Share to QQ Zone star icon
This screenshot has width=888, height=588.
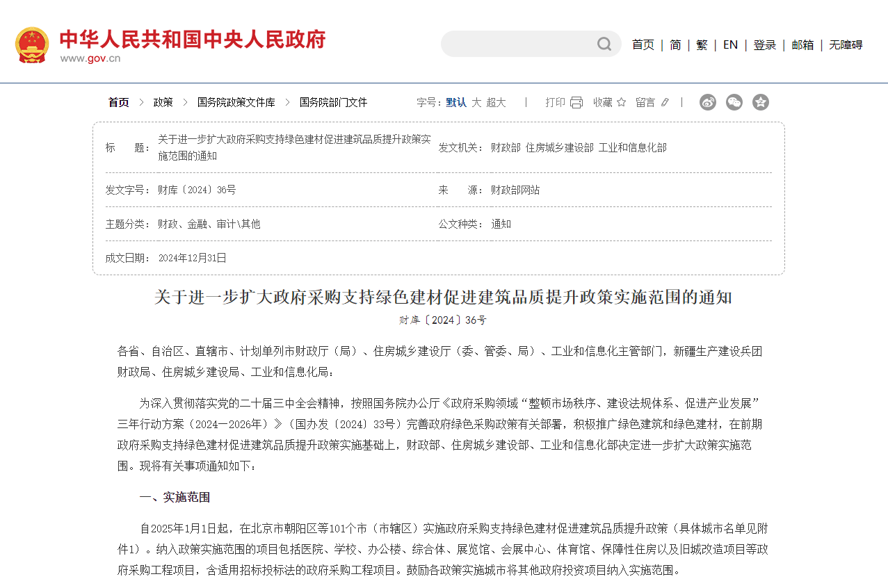[761, 102]
